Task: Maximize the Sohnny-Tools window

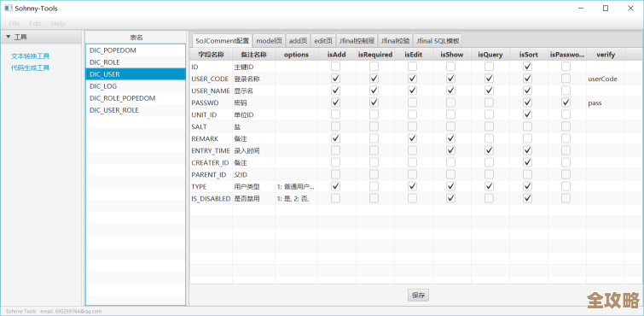Action: pyautogui.click(x=606, y=8)
